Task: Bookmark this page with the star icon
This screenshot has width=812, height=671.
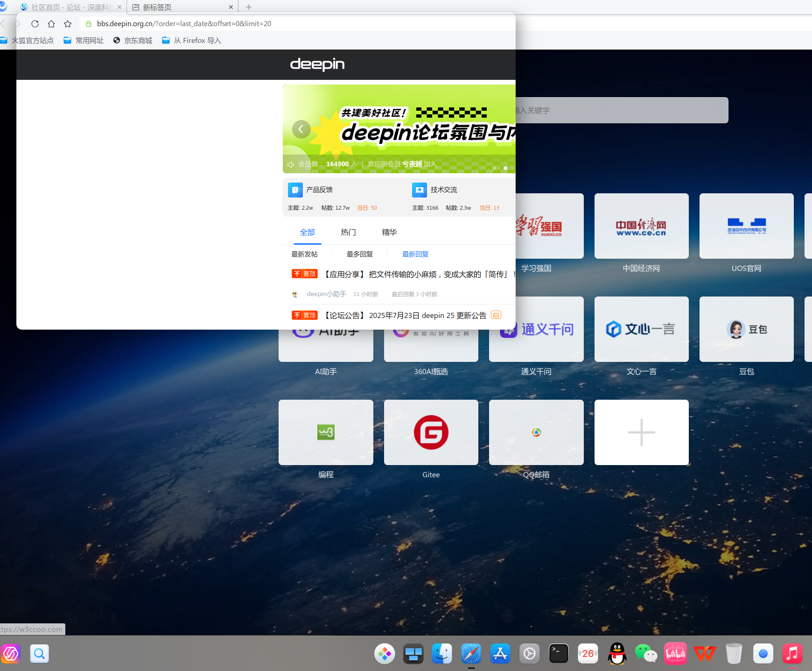Action: point(68,24)
